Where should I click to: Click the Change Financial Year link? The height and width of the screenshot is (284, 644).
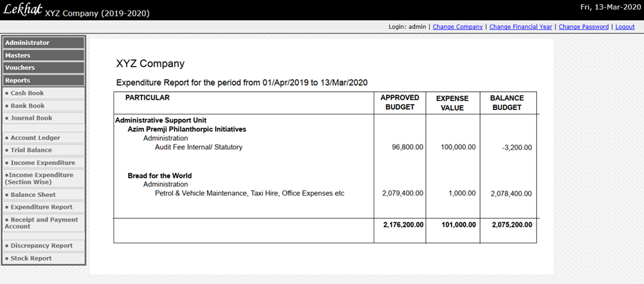coord(521,27)
